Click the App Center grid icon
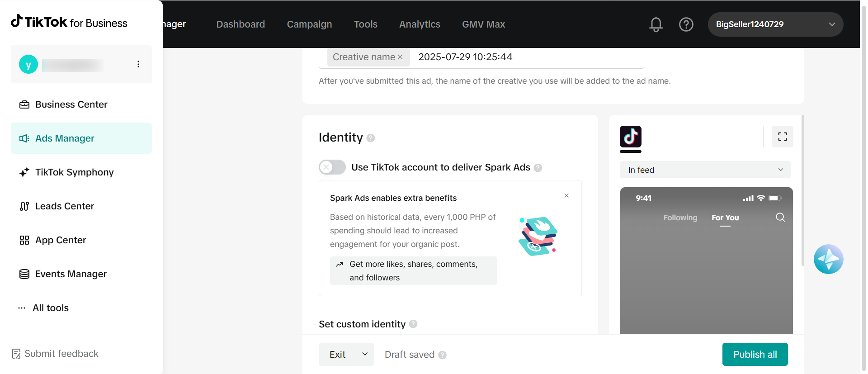The height and width of the screenshot is (374, 868). point(24,240)
